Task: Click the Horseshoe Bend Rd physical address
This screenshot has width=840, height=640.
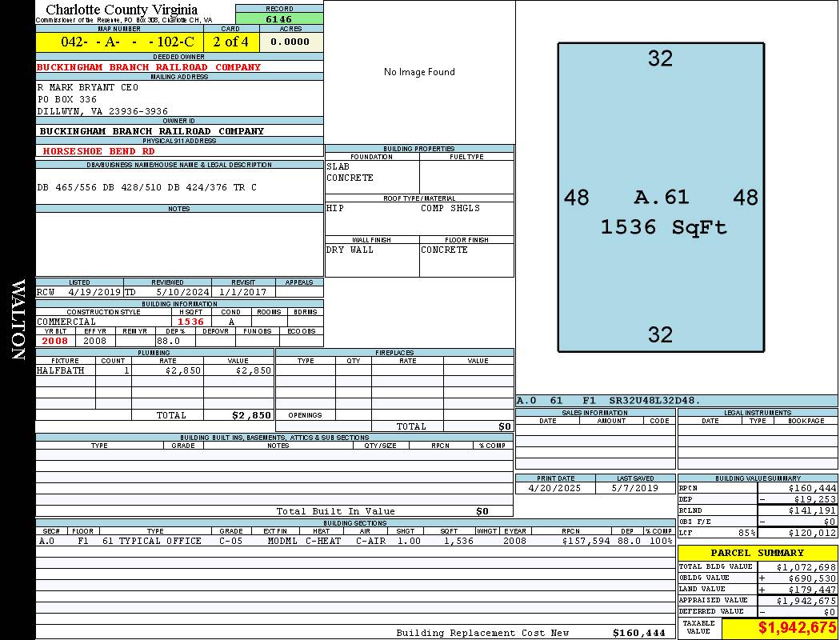Action: [x=99, y=150]
